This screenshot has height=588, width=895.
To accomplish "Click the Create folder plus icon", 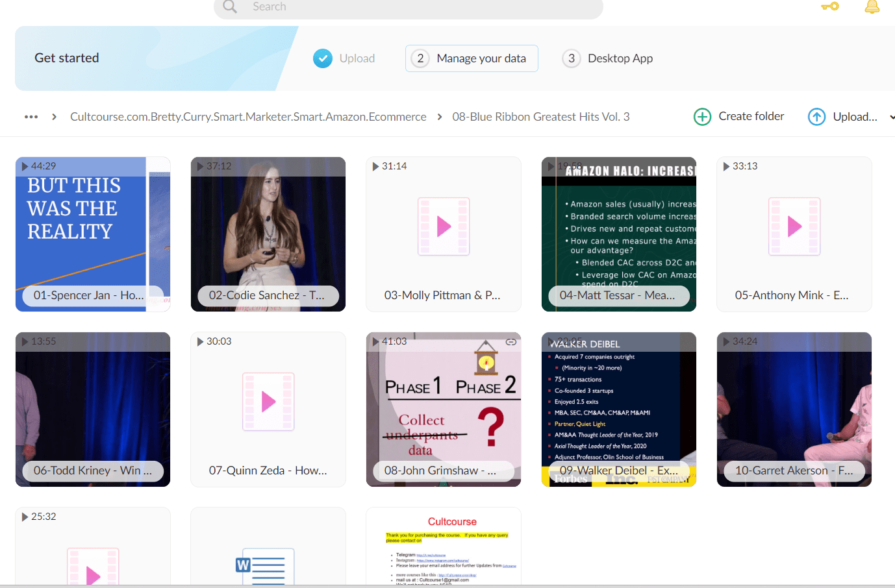I will [702, 117].
